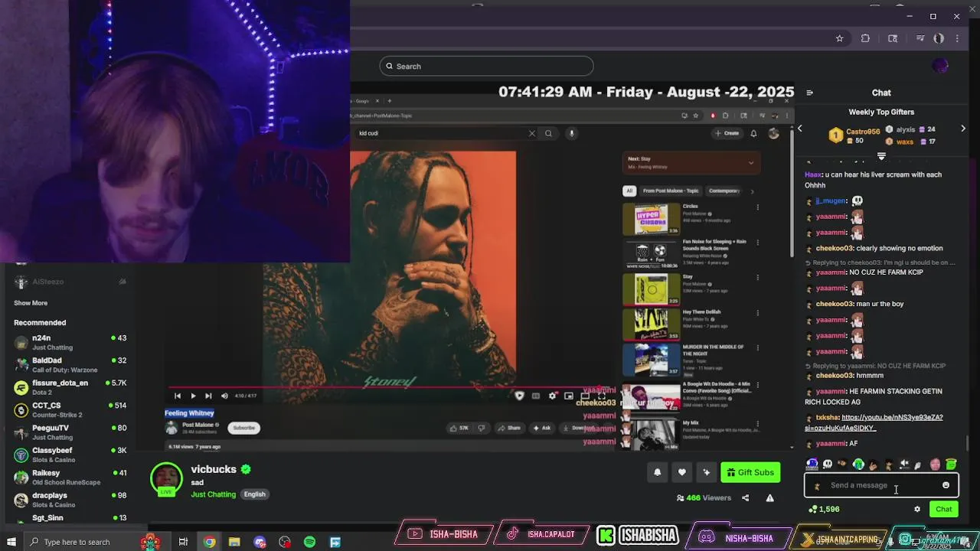Click the Kick search box
980x551 pixels.
(x=486, y=66)
